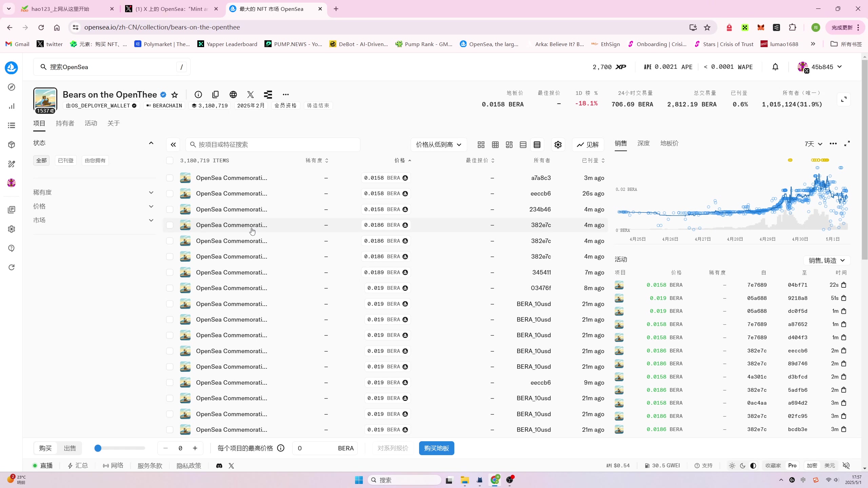
Task: Select the 全部 status filter
Action: tap(41, 161)
